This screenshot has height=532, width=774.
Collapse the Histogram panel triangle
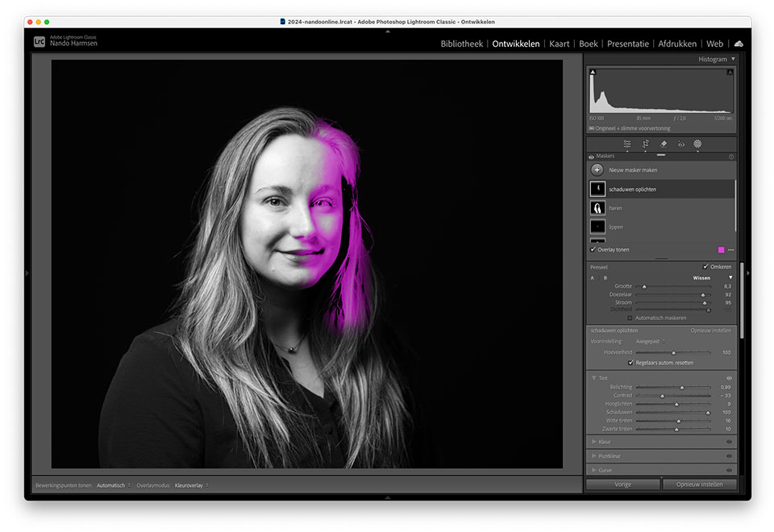click(x=733, y=59)
